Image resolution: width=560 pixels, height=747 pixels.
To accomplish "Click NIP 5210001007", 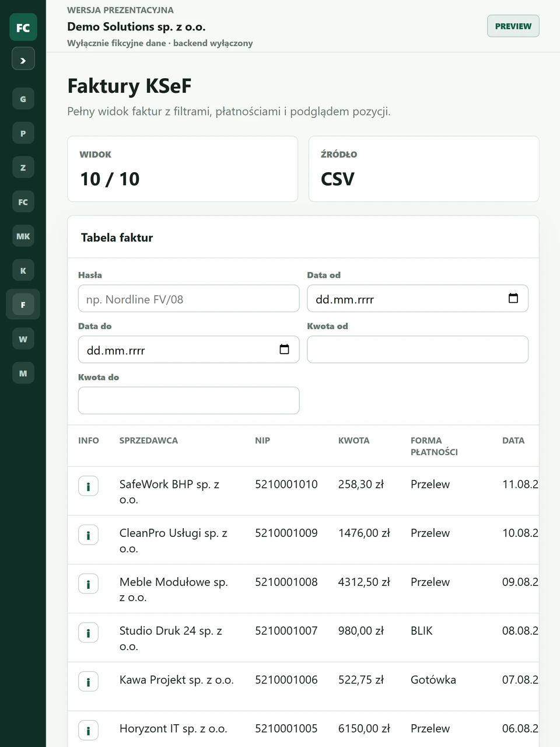I will [x=286, y=631].
